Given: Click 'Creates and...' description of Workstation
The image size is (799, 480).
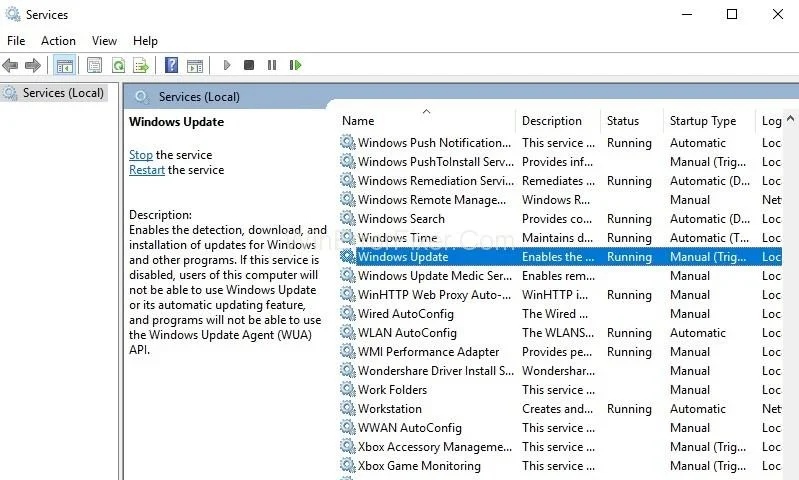Looking at the screenshot, I should click(x=557, y=409).
